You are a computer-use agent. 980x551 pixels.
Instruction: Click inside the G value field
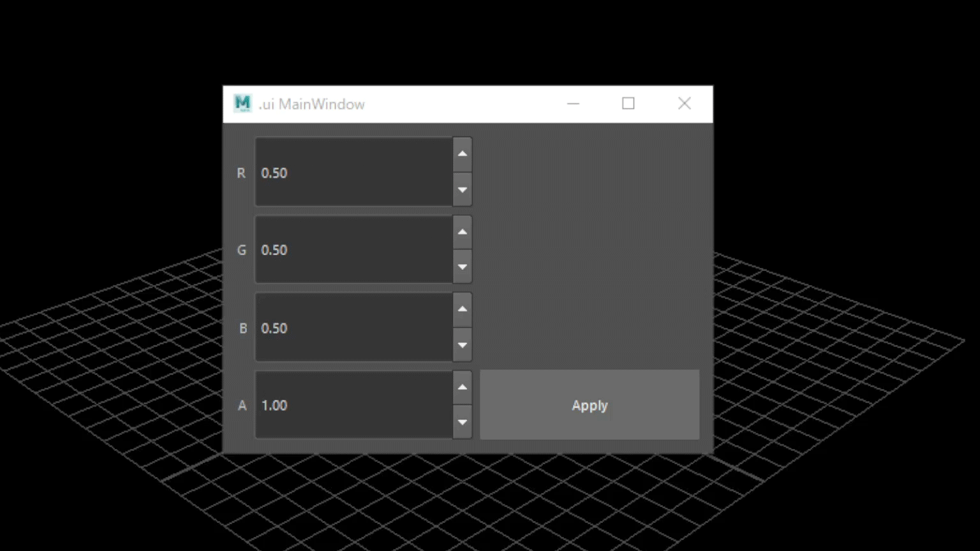click(354, 250)
